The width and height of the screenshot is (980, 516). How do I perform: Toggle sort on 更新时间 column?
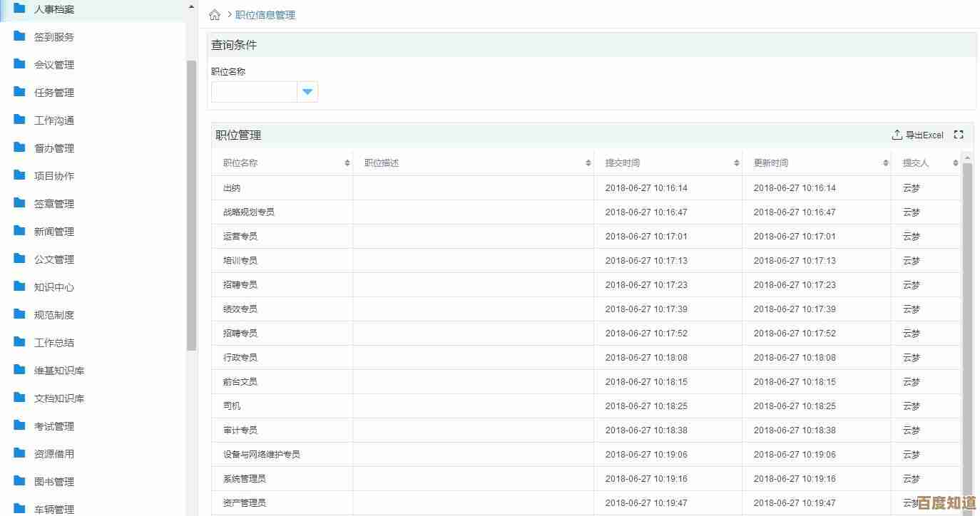coord(885,163)
